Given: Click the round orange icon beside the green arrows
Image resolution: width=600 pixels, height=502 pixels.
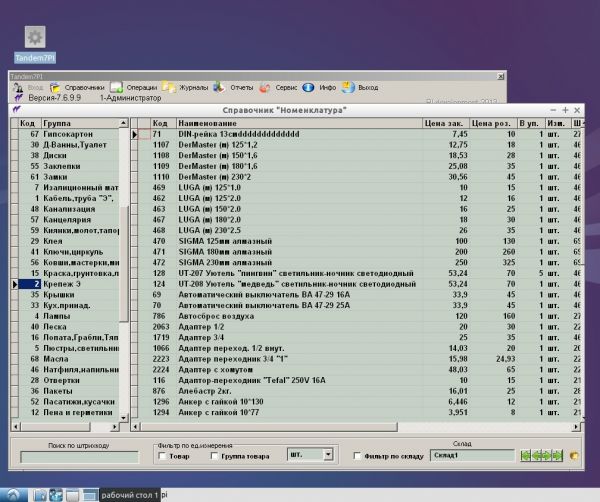Looking at the screenshot, I should (574, 456).
